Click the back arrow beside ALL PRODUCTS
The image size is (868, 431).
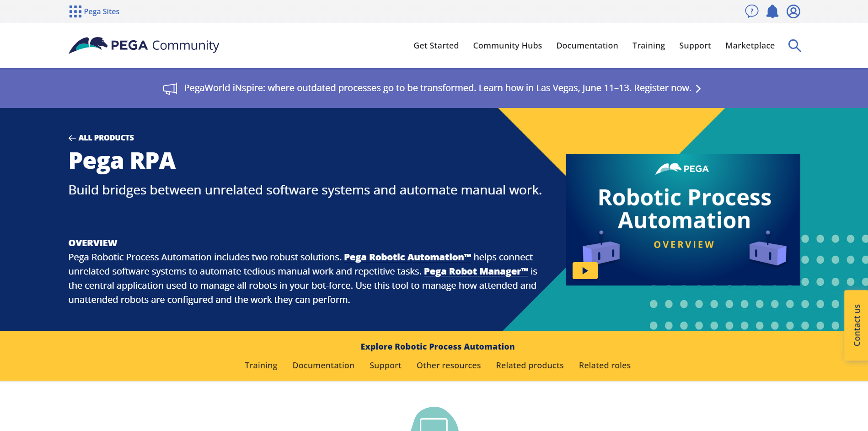72,138
